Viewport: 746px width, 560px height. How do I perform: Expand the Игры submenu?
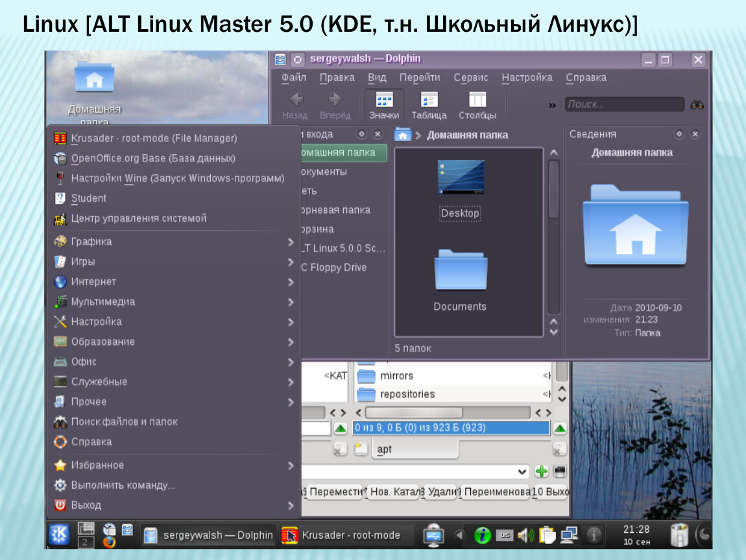coord(174,261)
